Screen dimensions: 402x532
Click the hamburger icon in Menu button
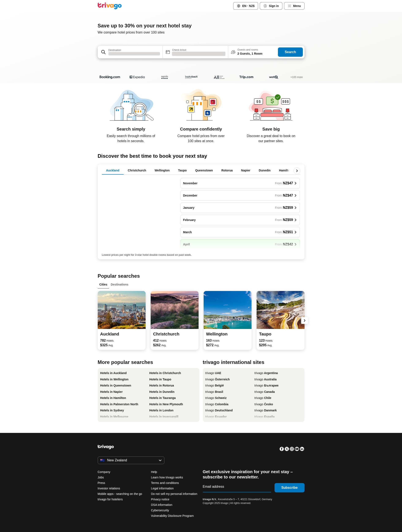pyautogui.click(x=289, y=6)
